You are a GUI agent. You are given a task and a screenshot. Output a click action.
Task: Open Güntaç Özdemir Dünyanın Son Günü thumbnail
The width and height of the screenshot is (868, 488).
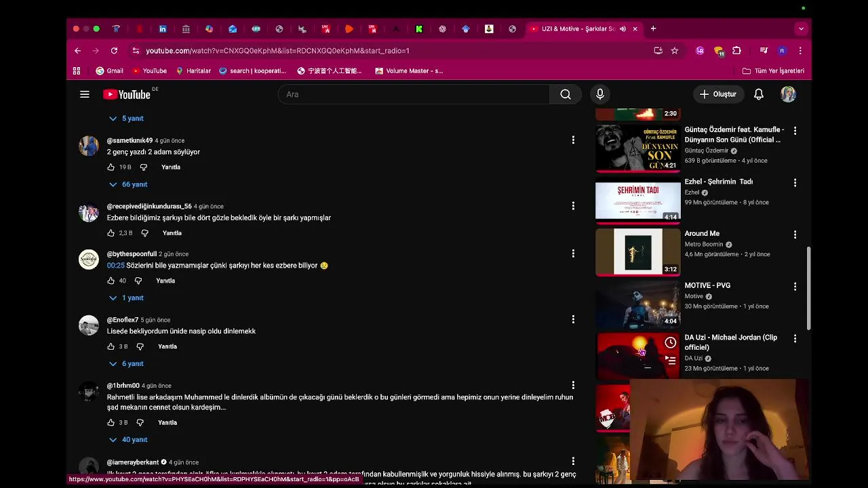coord(638,147)
